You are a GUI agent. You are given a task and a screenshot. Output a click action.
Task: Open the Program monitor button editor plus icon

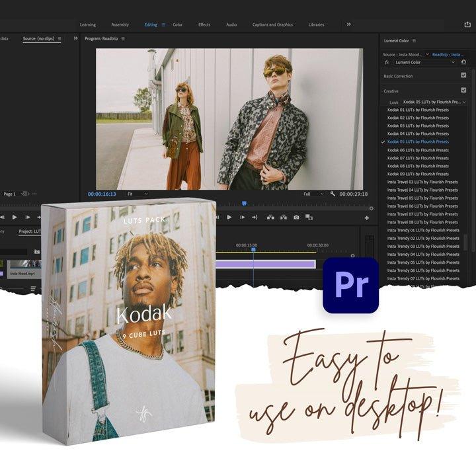[367, 218]
